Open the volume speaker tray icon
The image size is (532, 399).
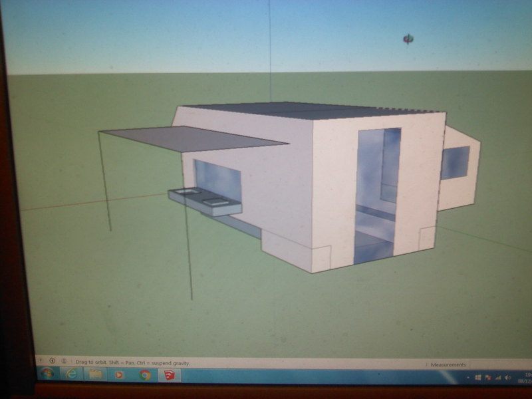click(507, 377)
